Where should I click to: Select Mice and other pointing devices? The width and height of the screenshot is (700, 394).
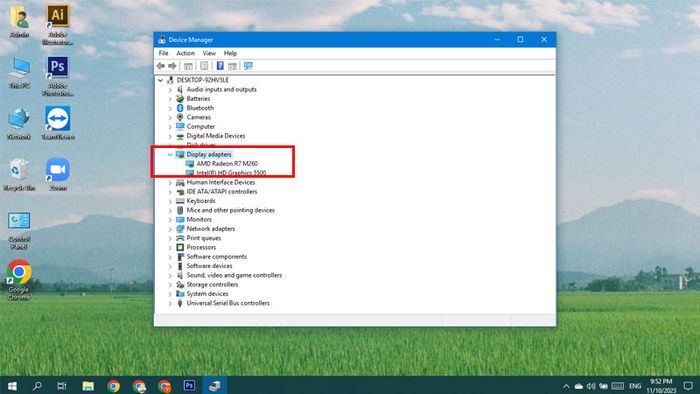(230, 210)
